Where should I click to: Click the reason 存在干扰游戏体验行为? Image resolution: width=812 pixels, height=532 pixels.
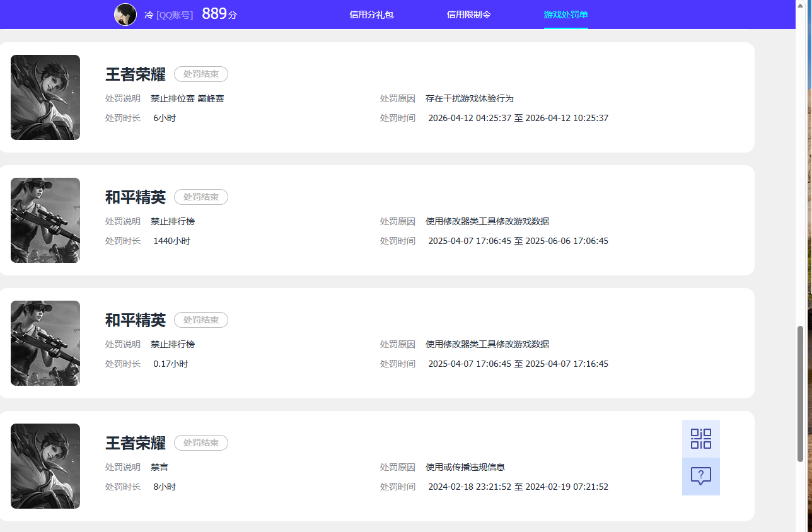tap(470, 98)
